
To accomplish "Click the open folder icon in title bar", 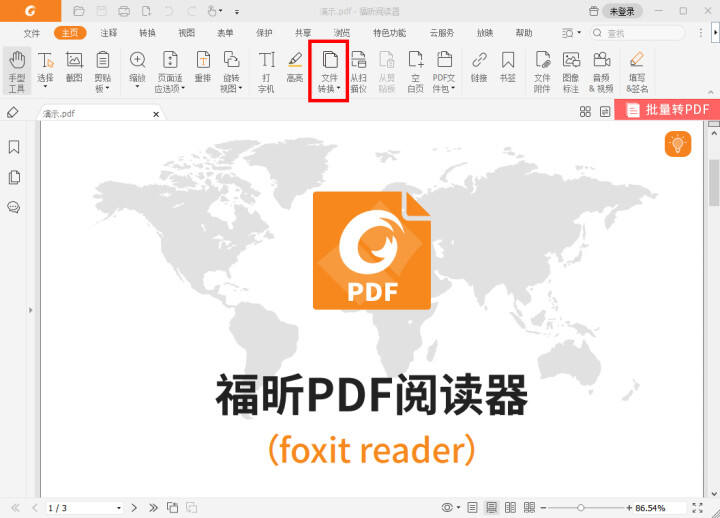I will tap(79, 11).
